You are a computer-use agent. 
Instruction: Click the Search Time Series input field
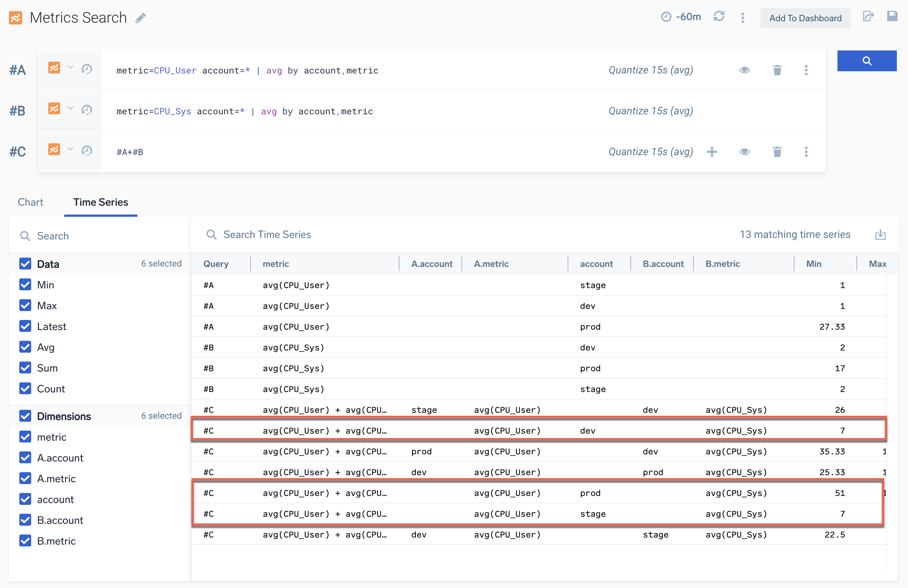[267, 235]
